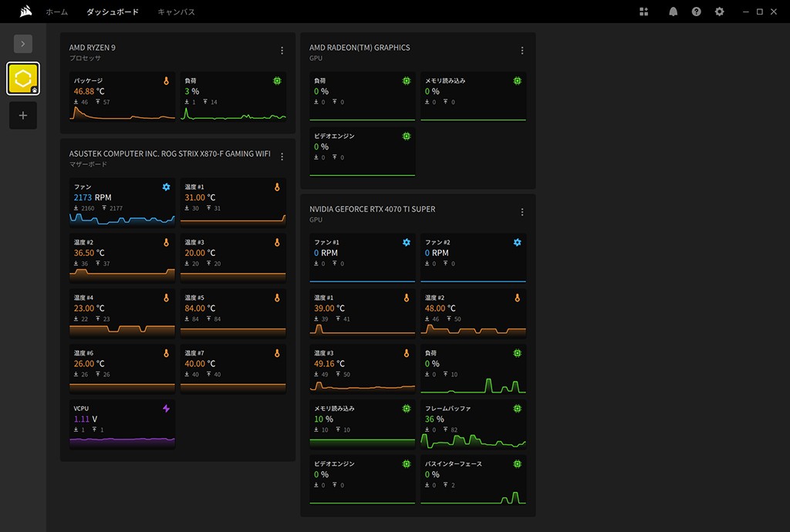
Task: Open the help question mark icon
Action: [x=696, y=12]
